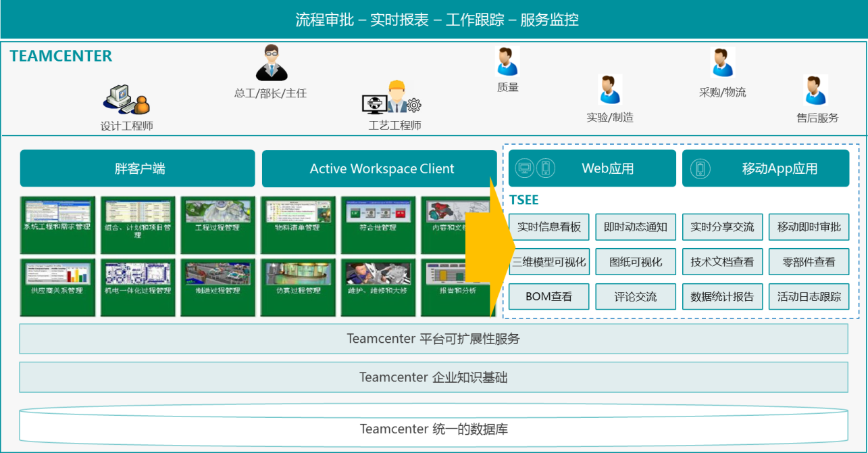Select the Active Workspace Client header
868x453 pixels.
(x=380, y=168)
